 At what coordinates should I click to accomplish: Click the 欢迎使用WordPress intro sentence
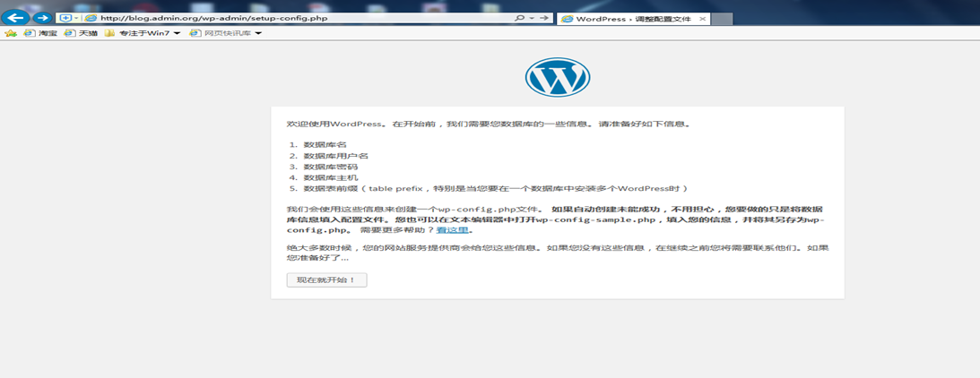(x=489, y=124)
